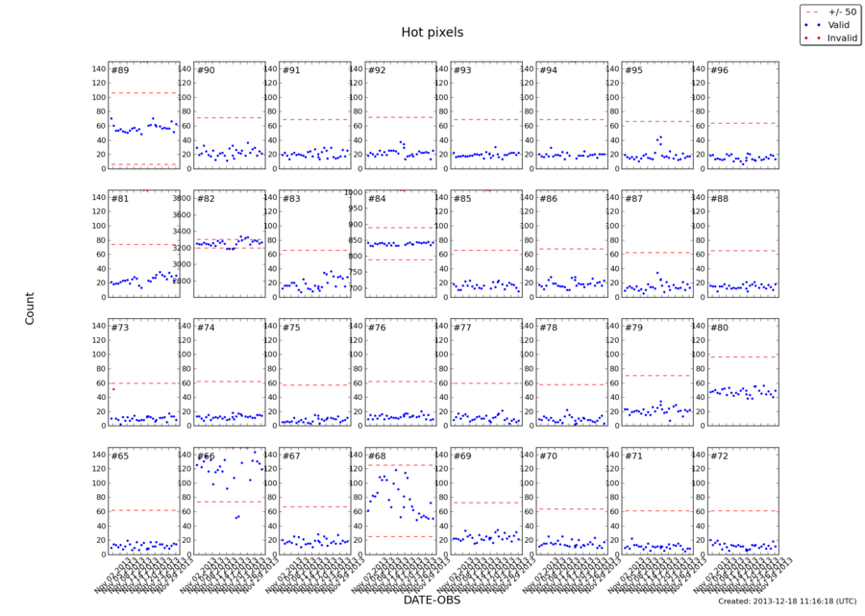Viewport: 865px width, 616px height.
Task: Click the Hot pixels chart title
Action: 432,32
